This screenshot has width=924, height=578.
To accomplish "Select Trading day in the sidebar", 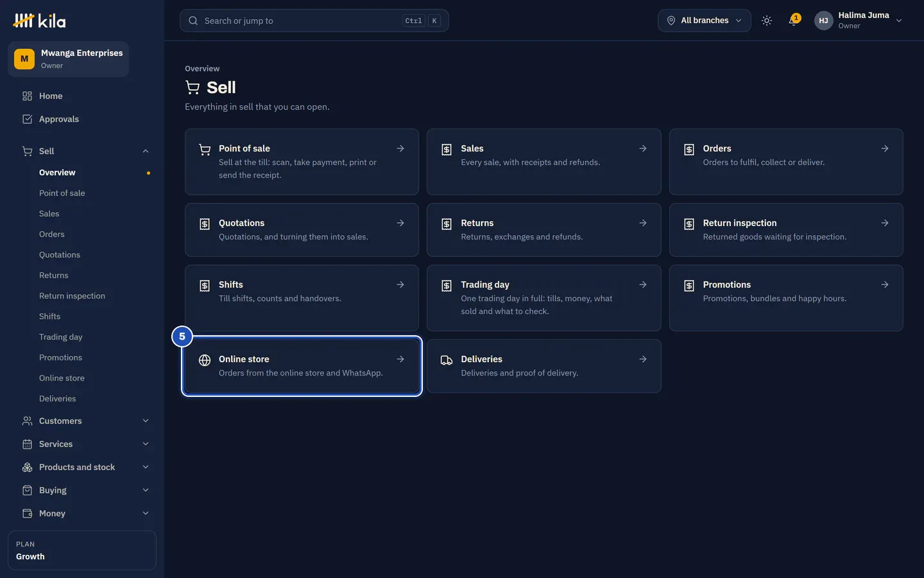I will pos(60,337).
